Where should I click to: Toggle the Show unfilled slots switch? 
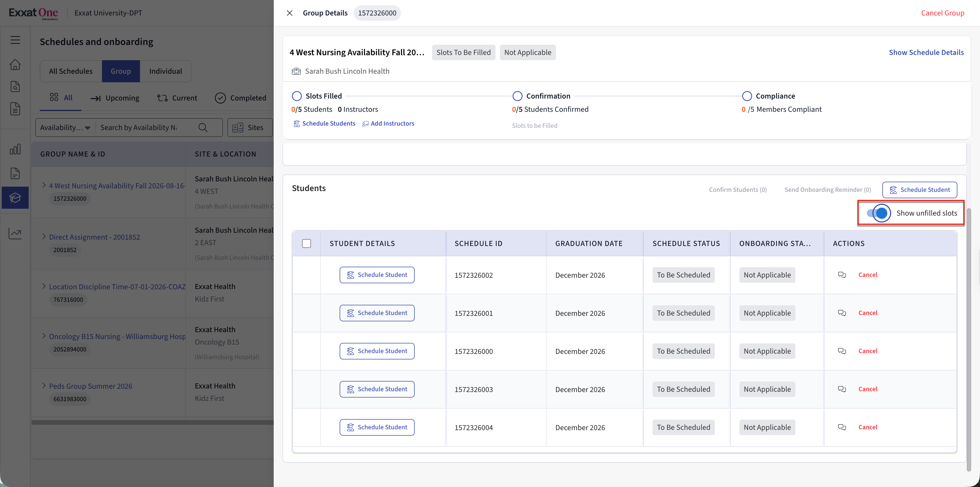click(878, 213)
